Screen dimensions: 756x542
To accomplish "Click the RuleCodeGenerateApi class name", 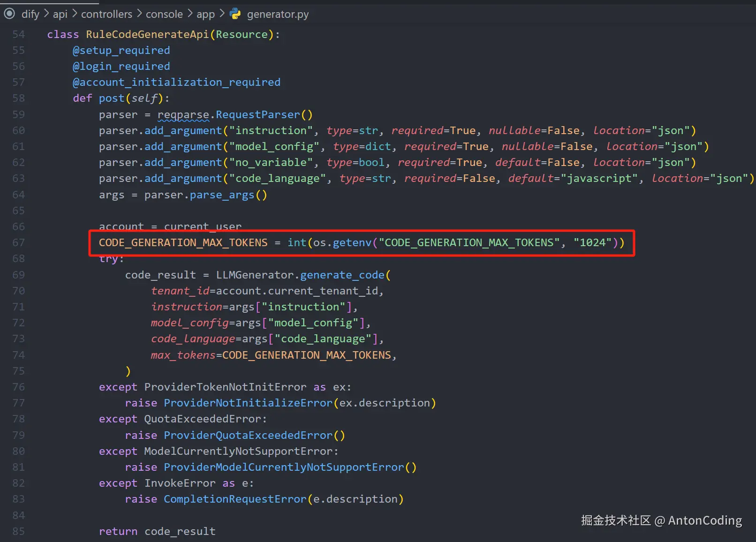I will (x=147, y=34).
